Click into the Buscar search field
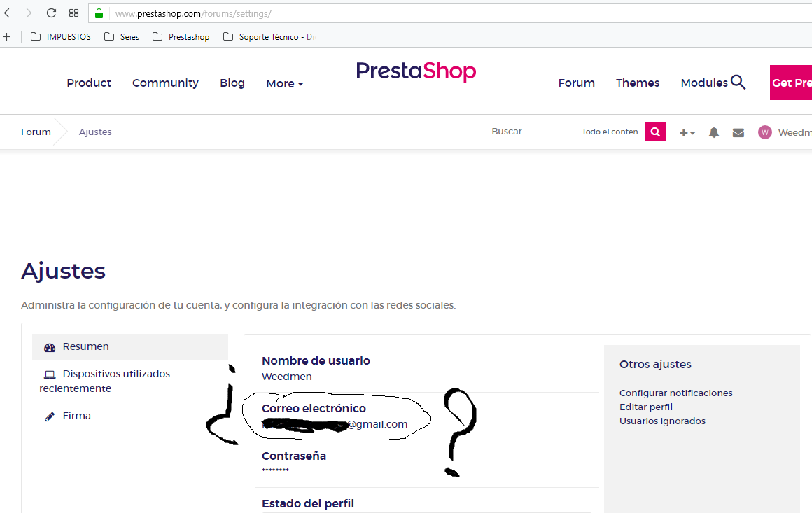The height and width of the screenshot is (513, 812). pos(533,132)
